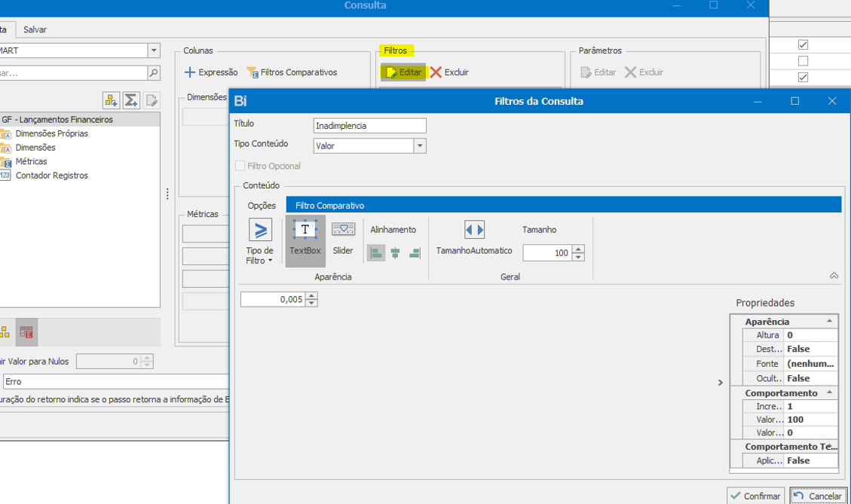This screenshot has height=504, width=851.
Task: Click Excluir in the Parâmetros group
Action: 644,72
